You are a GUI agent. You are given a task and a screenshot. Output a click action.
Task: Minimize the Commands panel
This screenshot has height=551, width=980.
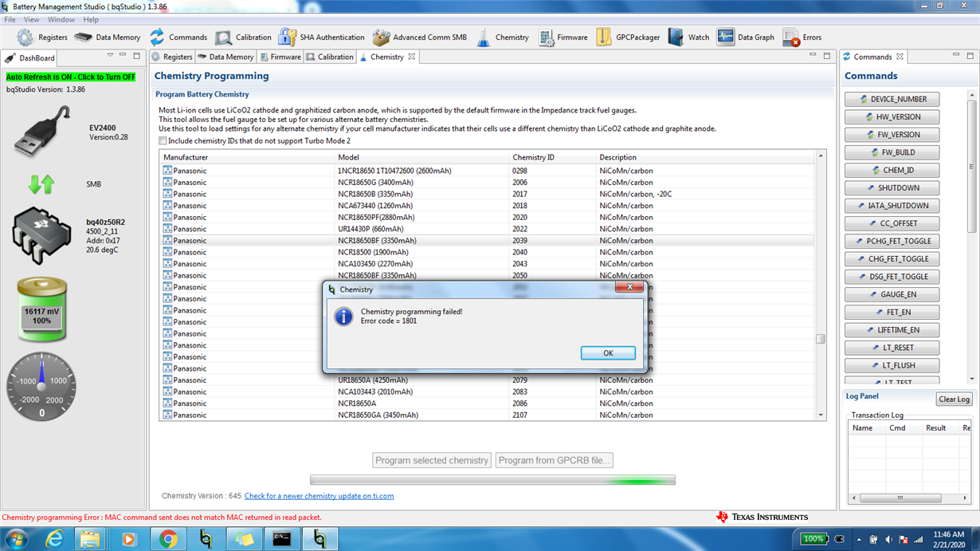[x=956, y=56]
